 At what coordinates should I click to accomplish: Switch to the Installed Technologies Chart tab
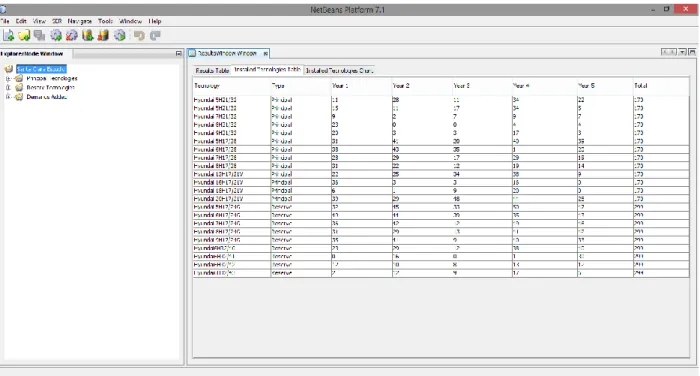coord(339,71)
